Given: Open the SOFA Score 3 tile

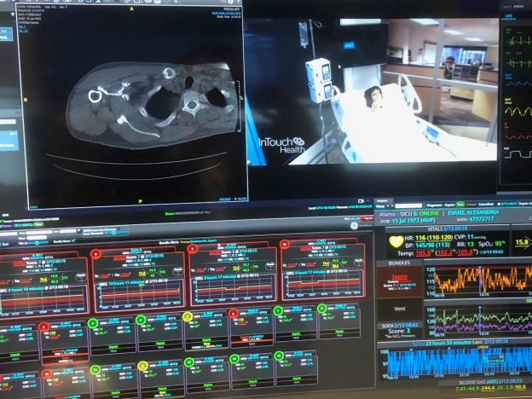Looking at the screenshot, I should coord(399,331).
